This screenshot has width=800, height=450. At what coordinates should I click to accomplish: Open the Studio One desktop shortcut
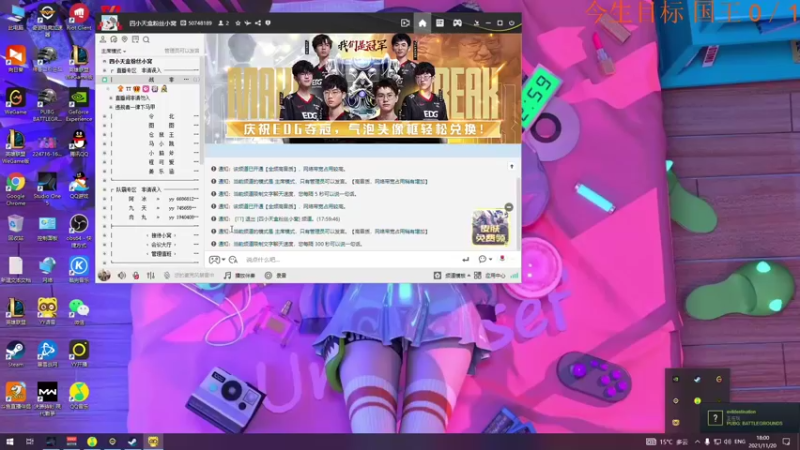coord(47,188)
